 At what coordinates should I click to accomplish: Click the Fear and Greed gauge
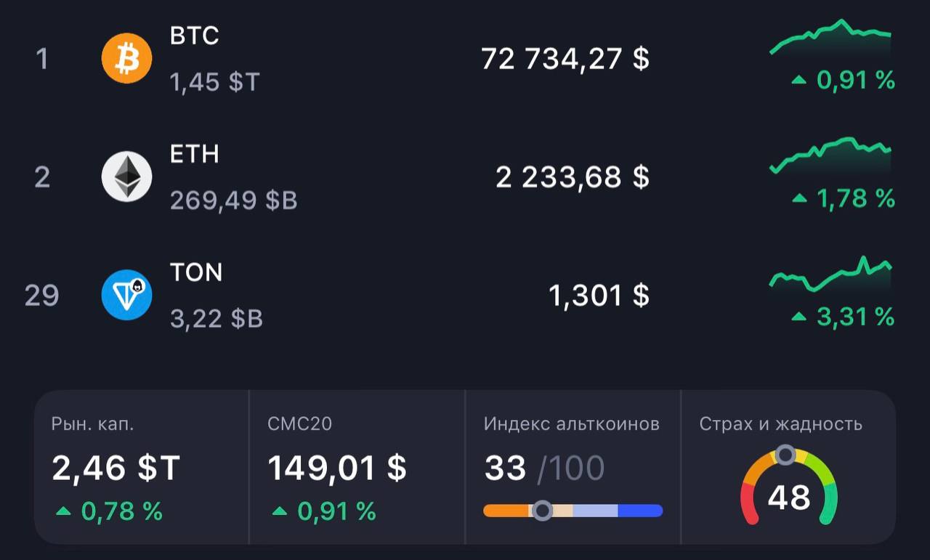(788, 485)
